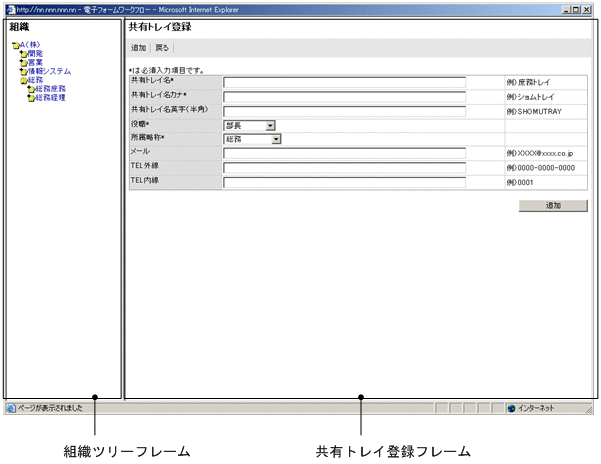This screenshot has height=464, width=601.
Task: Click the folder icon beside 総務庶務
Action: coord(31,89)
